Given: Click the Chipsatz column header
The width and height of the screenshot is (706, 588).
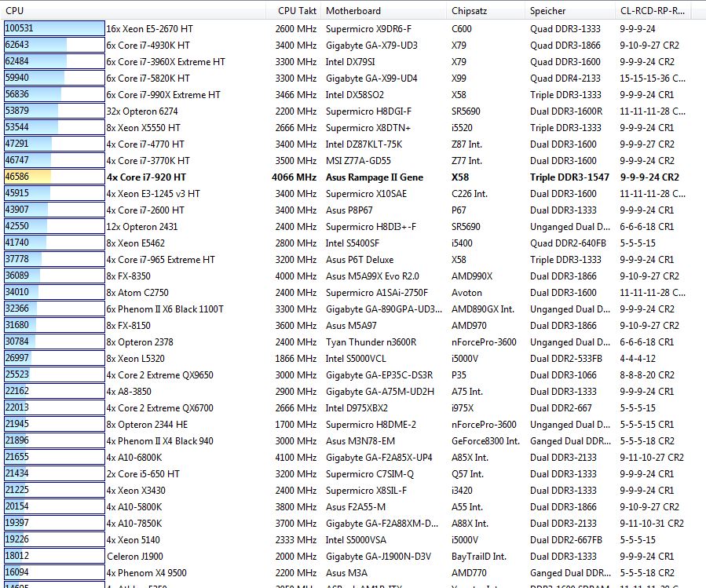Looking at the screenshot, I should click(x=485, y=10).
